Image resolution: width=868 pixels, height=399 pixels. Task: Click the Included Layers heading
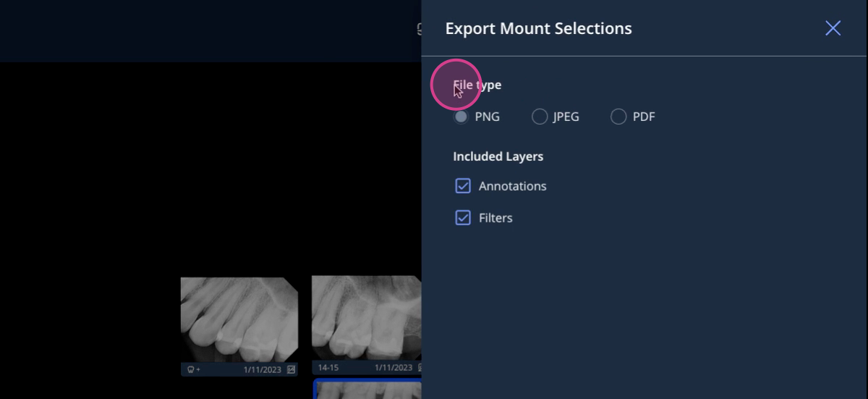point(498,156)
